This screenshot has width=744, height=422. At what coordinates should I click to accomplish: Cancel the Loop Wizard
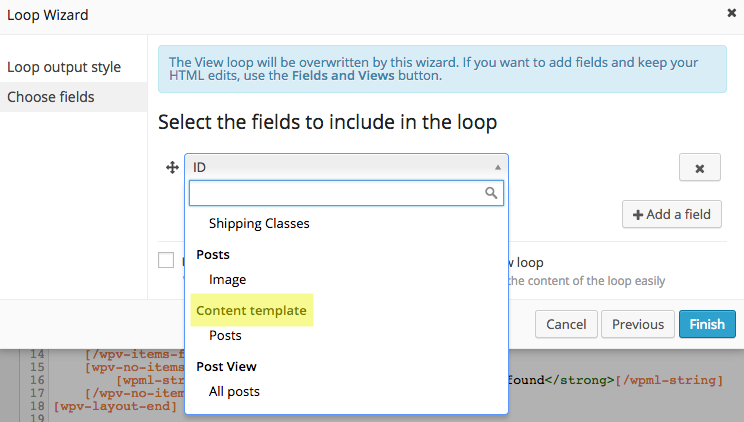click(x=566, y=324)
